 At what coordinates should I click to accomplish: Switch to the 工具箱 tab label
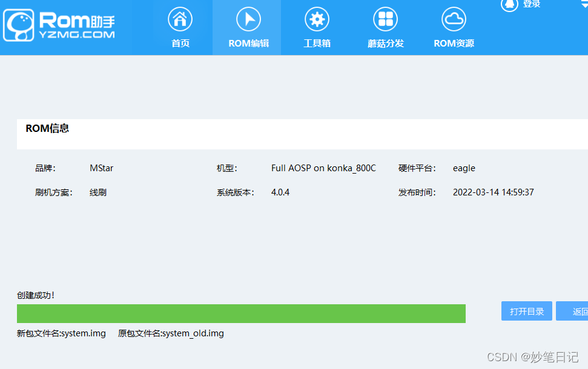pos(317,44)
